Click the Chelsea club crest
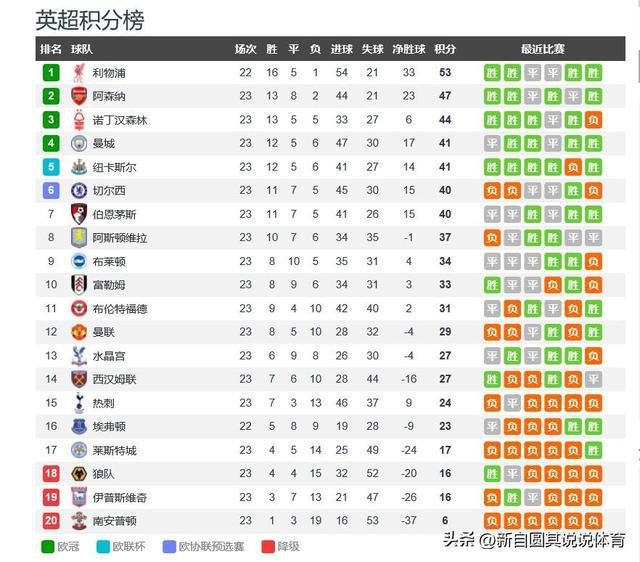This screenshot has width=640, height=562. (79, 191)
